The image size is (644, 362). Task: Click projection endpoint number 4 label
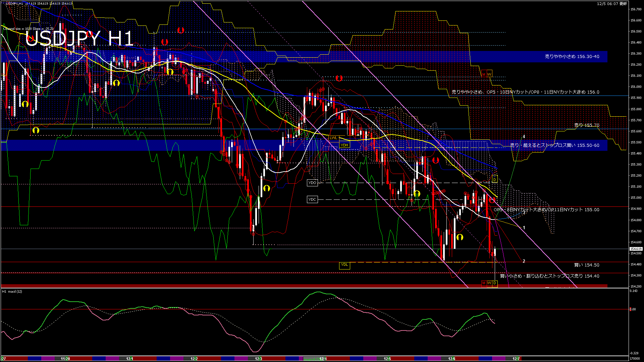click(524, 137)
